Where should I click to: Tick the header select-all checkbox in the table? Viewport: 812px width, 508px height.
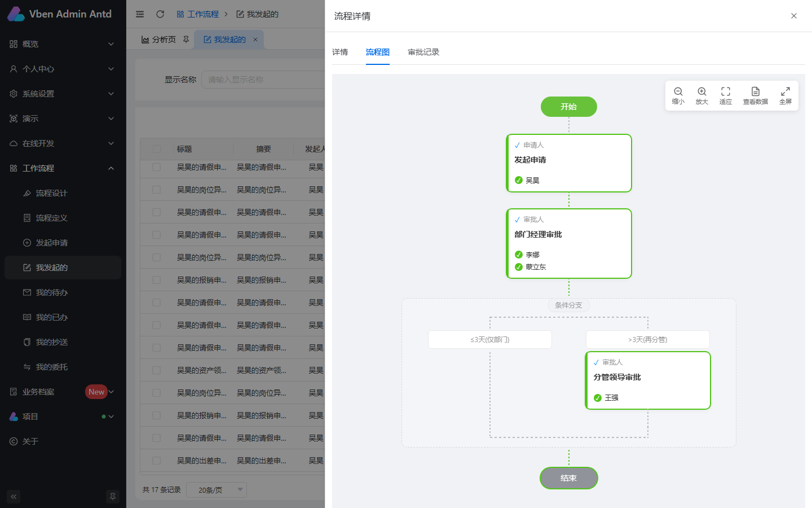pyautogui.click(x=157, y=149)
